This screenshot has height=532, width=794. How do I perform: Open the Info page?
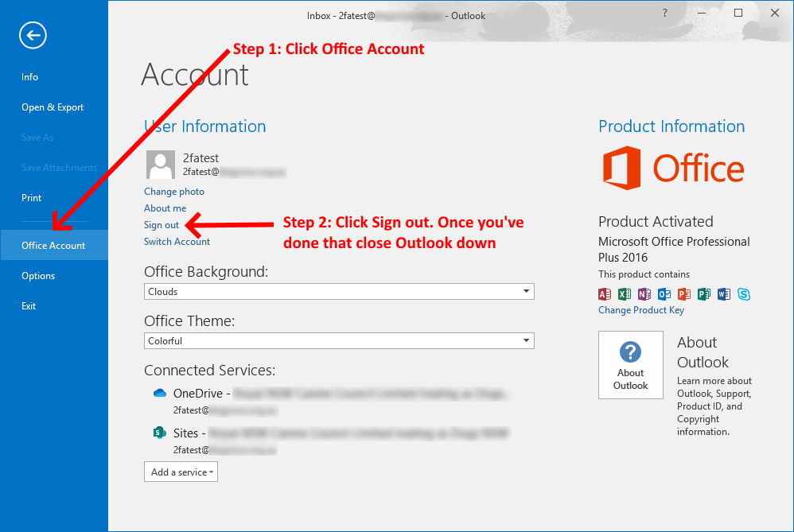tap(30, 77)
